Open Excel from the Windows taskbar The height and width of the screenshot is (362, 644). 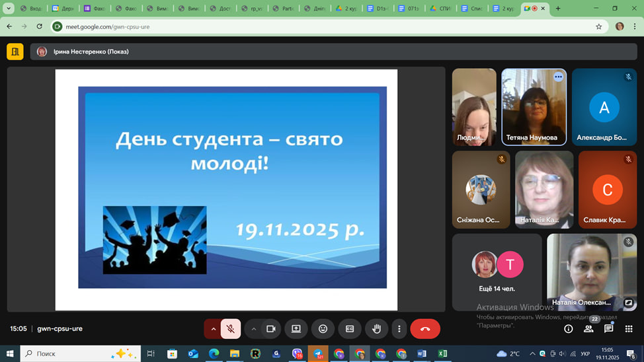click(x=442, y=353)
